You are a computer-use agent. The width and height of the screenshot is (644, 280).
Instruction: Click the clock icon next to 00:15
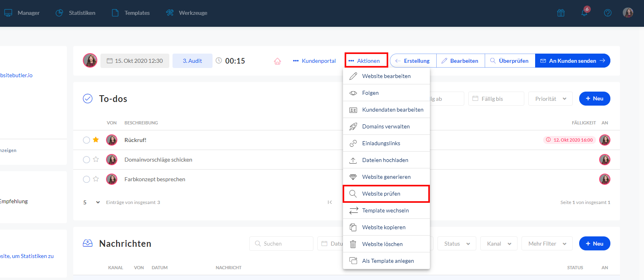point(219,60)
